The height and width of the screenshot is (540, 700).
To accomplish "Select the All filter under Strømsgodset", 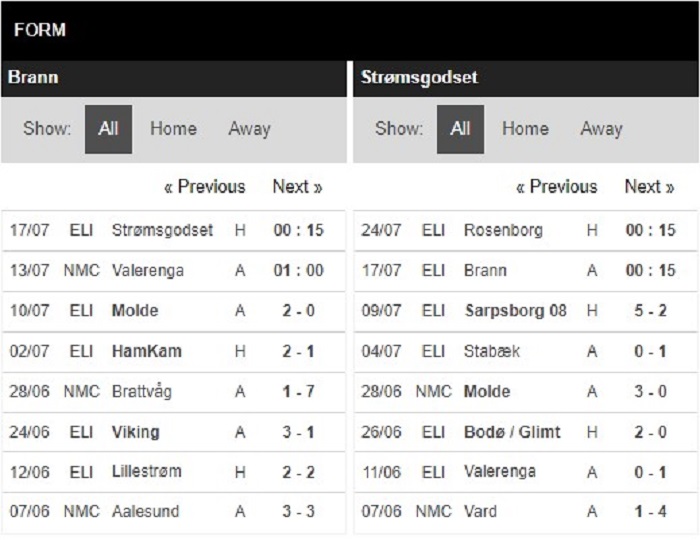I will click(460, 129).
